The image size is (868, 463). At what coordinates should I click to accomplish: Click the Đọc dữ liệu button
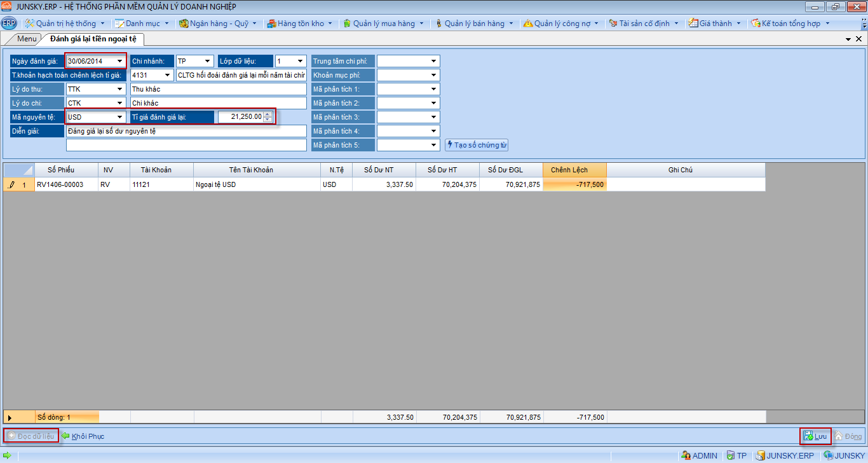coord(31,436)
